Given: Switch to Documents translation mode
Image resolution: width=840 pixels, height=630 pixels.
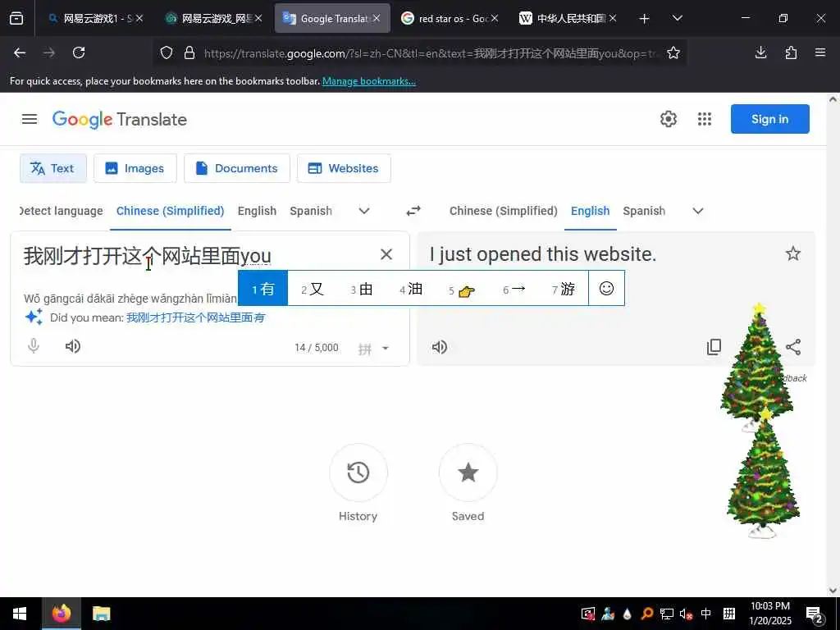Looking at the screenshot, I should [237, 168].
